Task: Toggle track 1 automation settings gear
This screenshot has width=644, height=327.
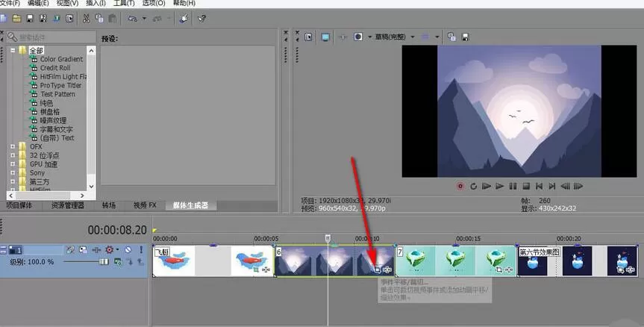Action: (109, 249)
